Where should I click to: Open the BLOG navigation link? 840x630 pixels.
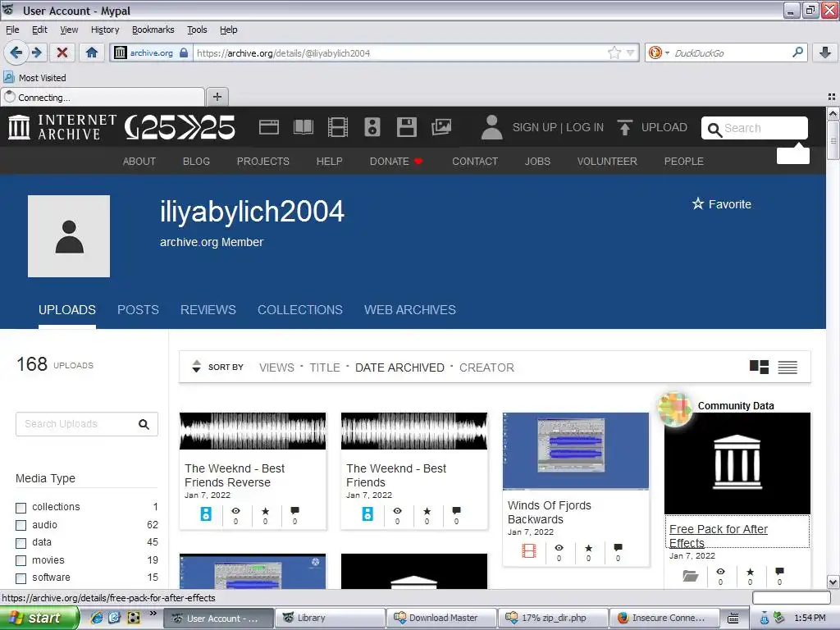click(x=196, y=162)
